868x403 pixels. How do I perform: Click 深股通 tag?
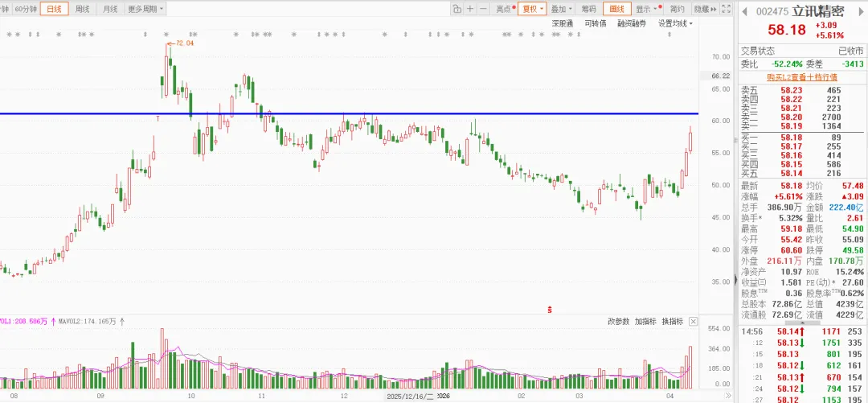(563, 23)
